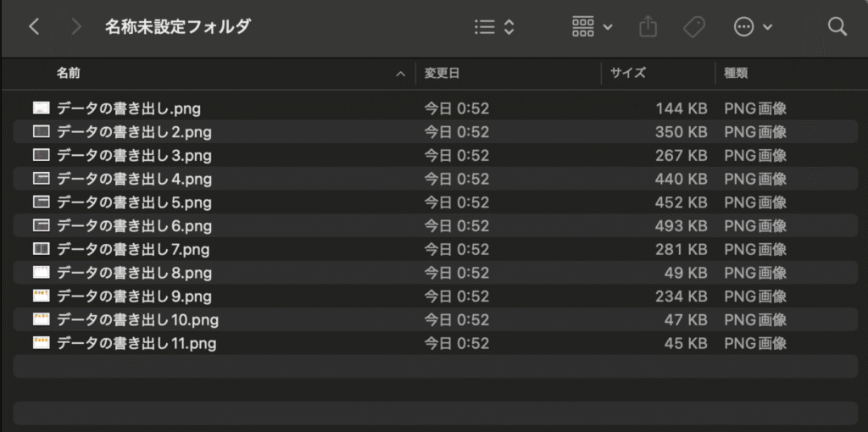Open the Share icon in toolbar
Viewport: 868px width, 432px height.
pyautogui.click(x=648, y=26)
